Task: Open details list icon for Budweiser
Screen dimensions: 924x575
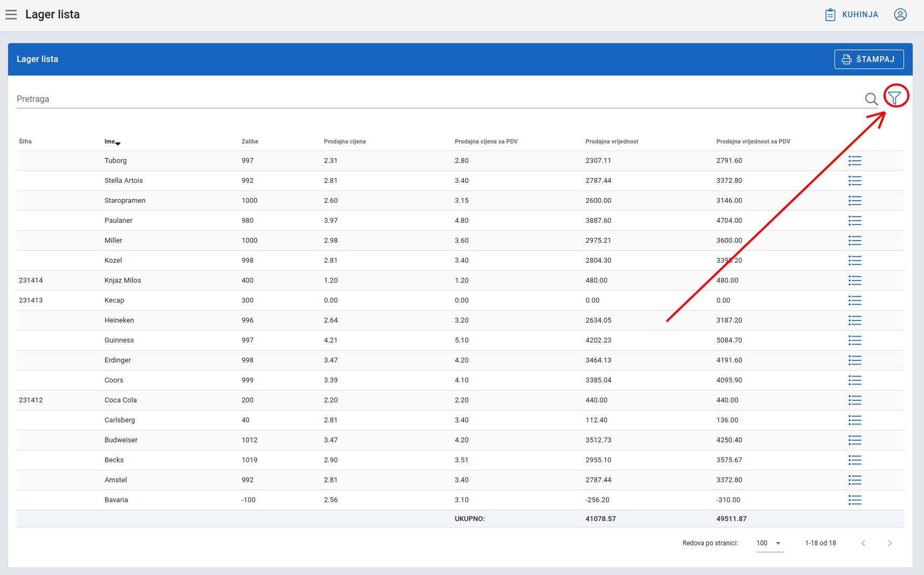Action: pos(855,440)
